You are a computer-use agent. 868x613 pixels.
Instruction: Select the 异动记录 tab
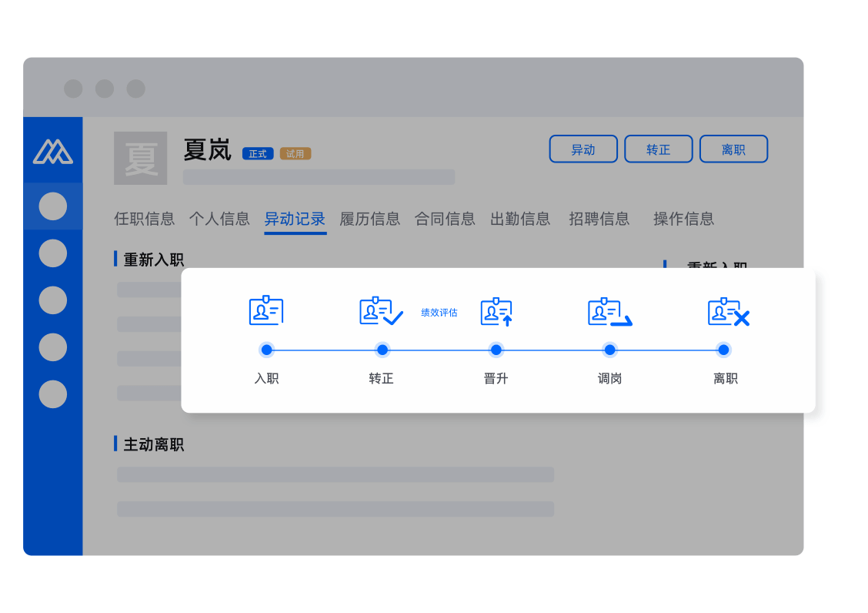pos(295,219)
